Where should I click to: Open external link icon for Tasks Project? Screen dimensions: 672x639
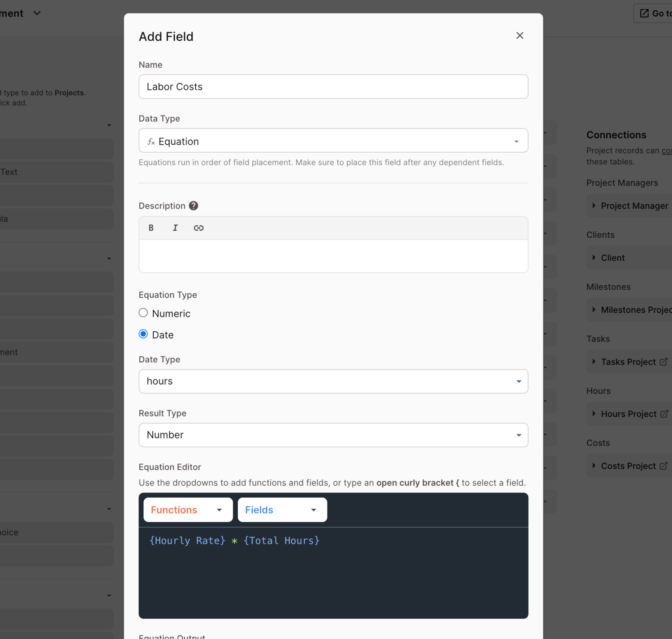(663, 362)
